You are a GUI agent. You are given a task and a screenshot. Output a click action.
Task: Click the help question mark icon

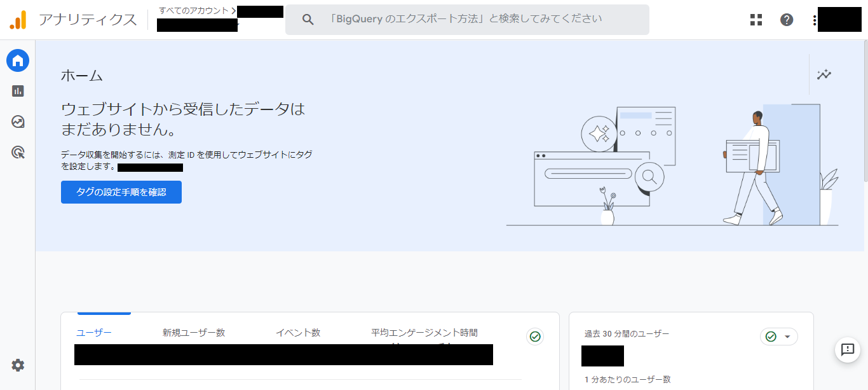pos(787,20)
